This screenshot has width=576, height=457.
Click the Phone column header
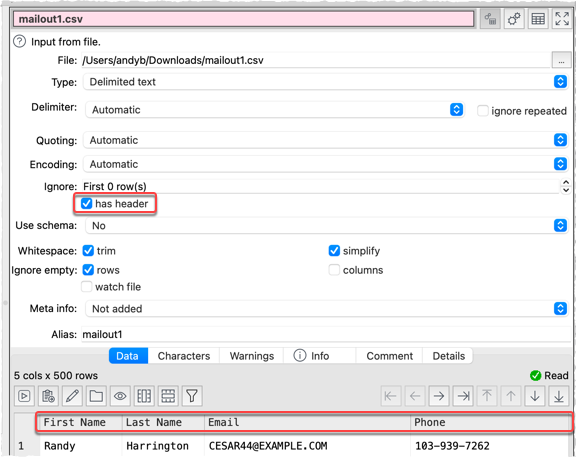click(491, 422)
